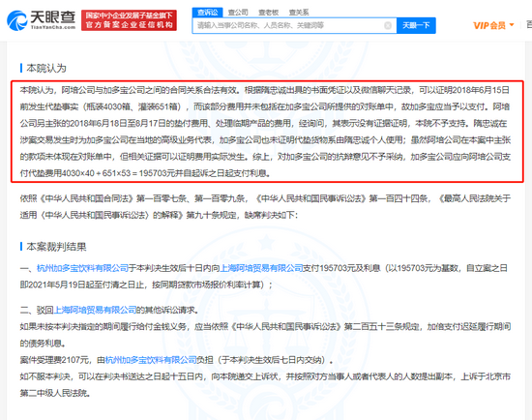Click the text 如果未按本判决指定的期间履行给付金钱义务

click(x=103, y=327)
